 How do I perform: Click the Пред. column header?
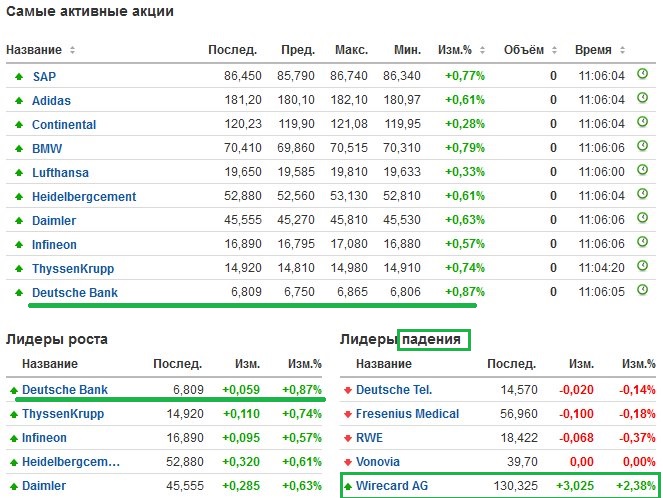point(298,50)
